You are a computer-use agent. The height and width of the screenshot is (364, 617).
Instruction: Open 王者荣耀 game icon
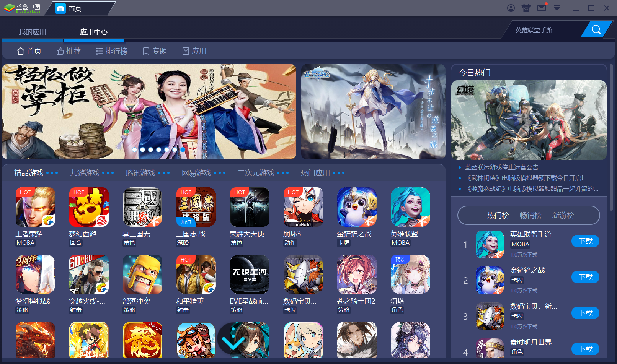click(x=35, y=207)
